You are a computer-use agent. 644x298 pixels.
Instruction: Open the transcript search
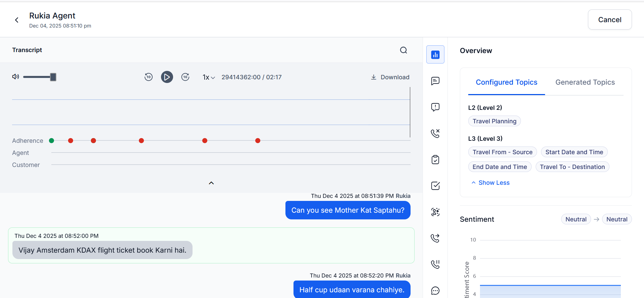[x=404, y=50]
